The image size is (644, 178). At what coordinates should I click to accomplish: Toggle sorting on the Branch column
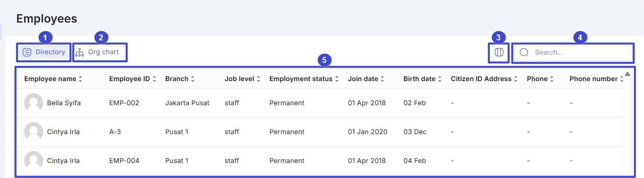click(193, 79)
